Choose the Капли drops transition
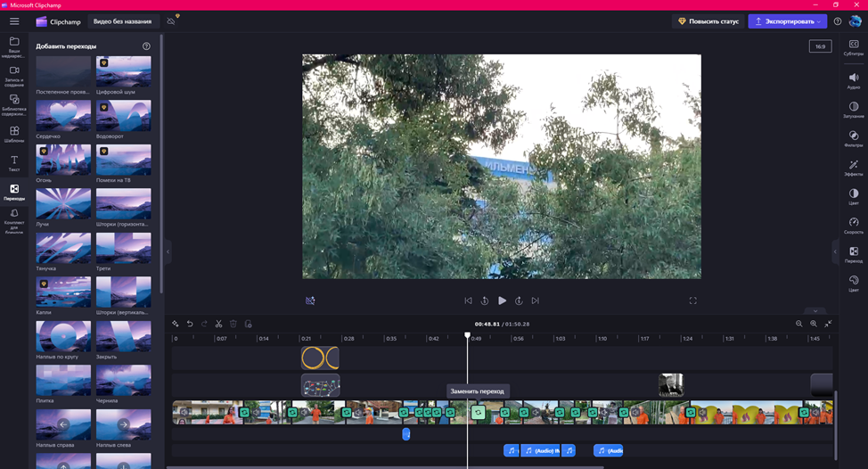This screenshot has width=868, height=469. tap(63, 292)
